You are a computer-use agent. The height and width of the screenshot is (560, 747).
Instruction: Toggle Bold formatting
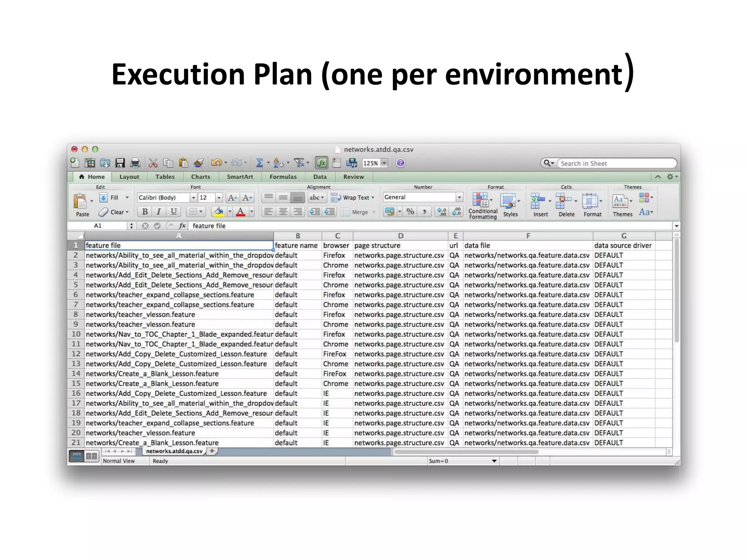145,212
